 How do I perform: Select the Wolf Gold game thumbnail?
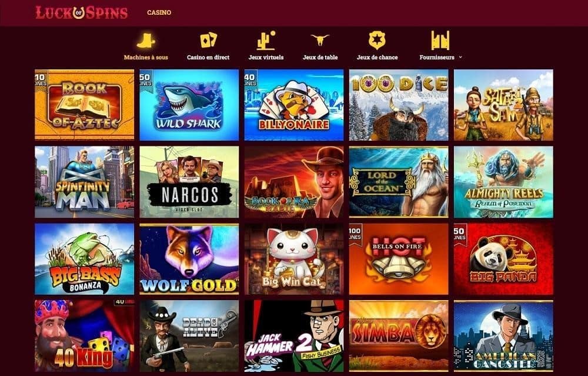click(189, 259)
